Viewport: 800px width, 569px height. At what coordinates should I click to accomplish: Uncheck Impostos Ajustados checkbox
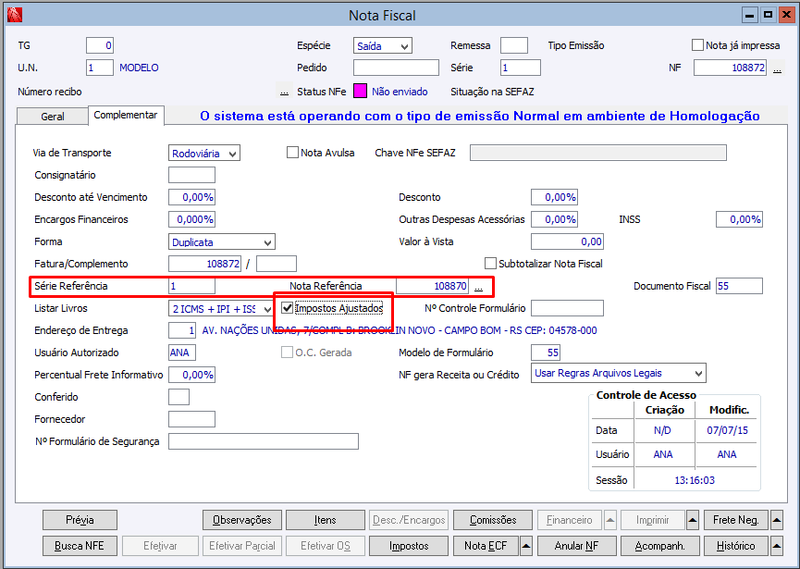coord(287,308)
